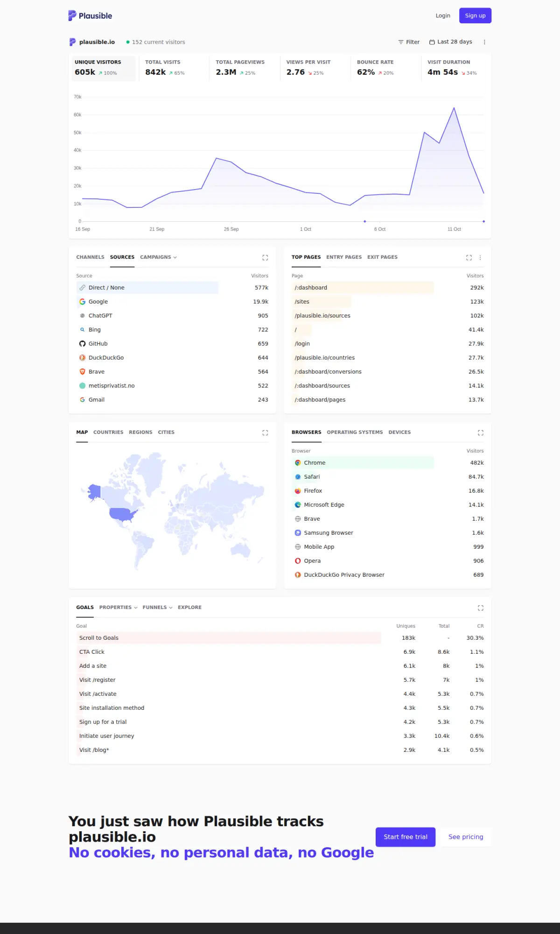Open the Campaigns dropdown
This screenshot has width=560, height=934.
[158, 257]
